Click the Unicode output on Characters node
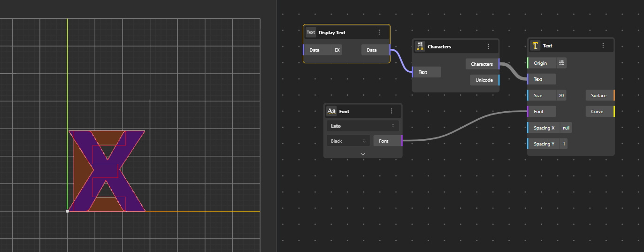The width and height of the screenshot is (644, 252). (x=498, y=80)
